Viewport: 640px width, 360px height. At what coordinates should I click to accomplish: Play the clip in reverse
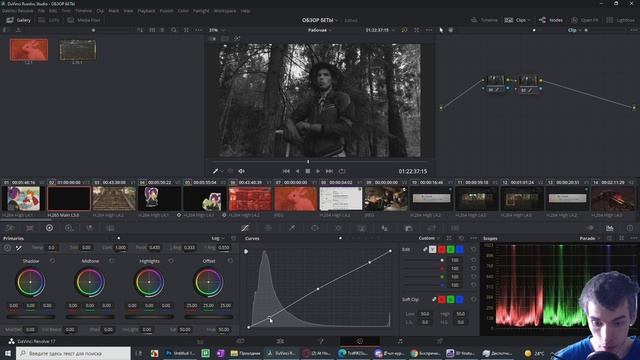pos(297,171)
